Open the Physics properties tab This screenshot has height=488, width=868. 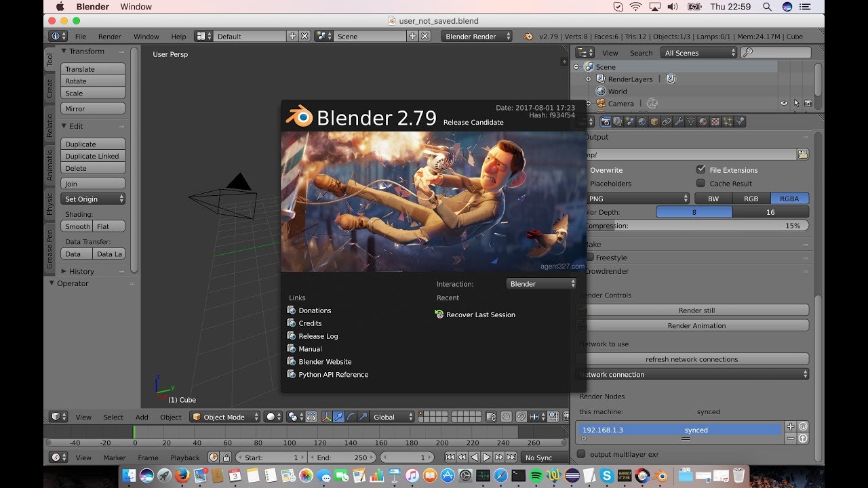pos(740,121)
